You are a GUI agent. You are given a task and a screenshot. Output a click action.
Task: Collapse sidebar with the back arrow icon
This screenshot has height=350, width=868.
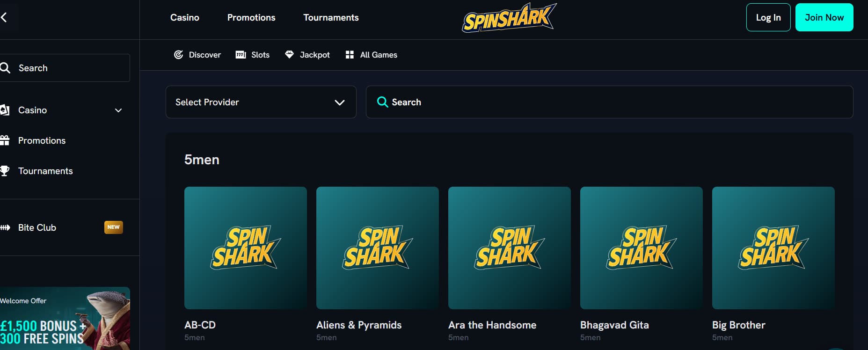pos(4,18)
